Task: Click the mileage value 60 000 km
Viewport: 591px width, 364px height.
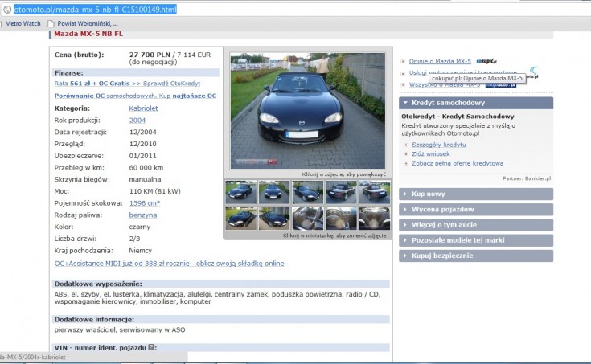Action: coord(146,168)
